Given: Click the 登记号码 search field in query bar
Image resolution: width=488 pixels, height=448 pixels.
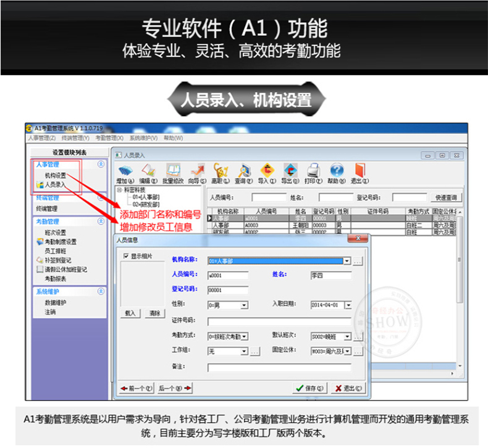Looking at the screenshot, I should (x=410, y=197).
